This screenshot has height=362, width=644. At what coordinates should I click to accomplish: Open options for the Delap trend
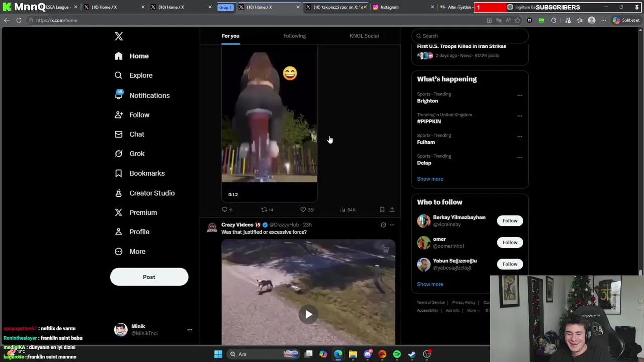pyautogui.click(x=520, y=157)
